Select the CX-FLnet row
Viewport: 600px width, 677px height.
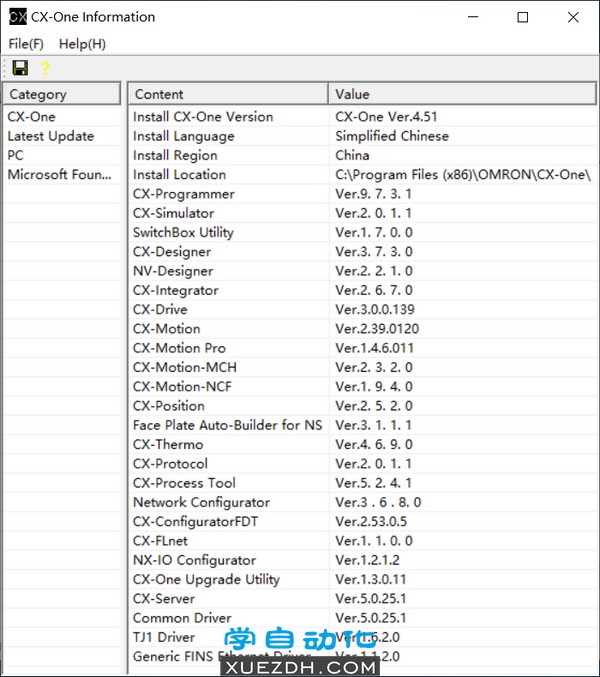363,541
